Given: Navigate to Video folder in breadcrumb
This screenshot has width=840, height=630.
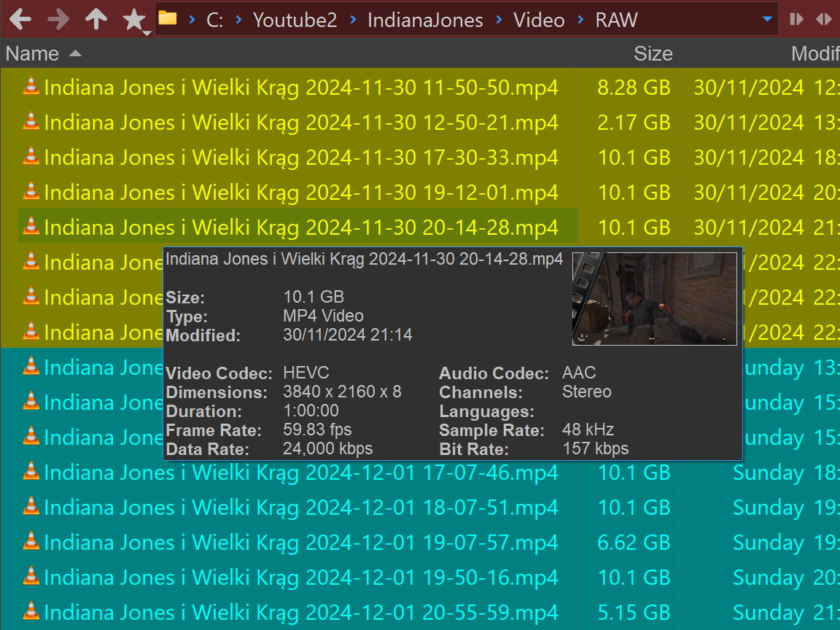Looking at the screenshot, I should 539,20.
